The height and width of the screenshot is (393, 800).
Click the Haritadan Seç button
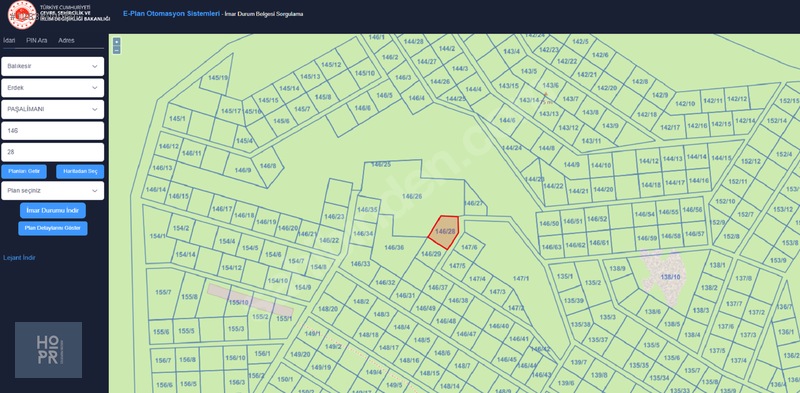80,171
